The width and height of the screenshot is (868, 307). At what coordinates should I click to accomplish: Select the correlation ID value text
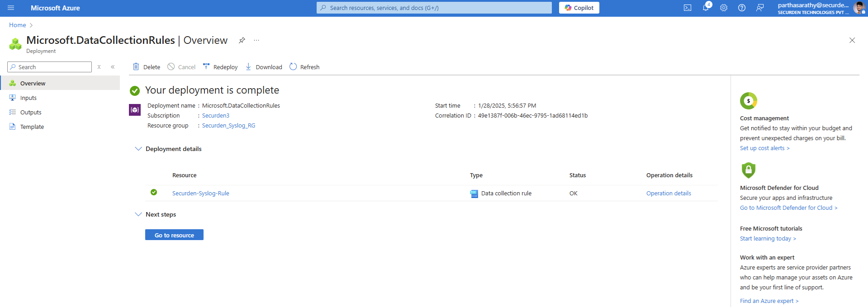tap(533, 116)
